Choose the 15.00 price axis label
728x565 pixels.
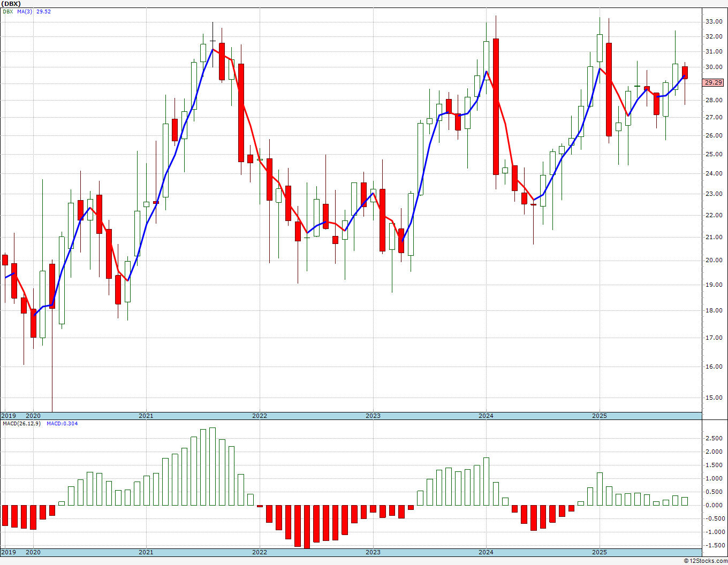click(x=714, y=398)
